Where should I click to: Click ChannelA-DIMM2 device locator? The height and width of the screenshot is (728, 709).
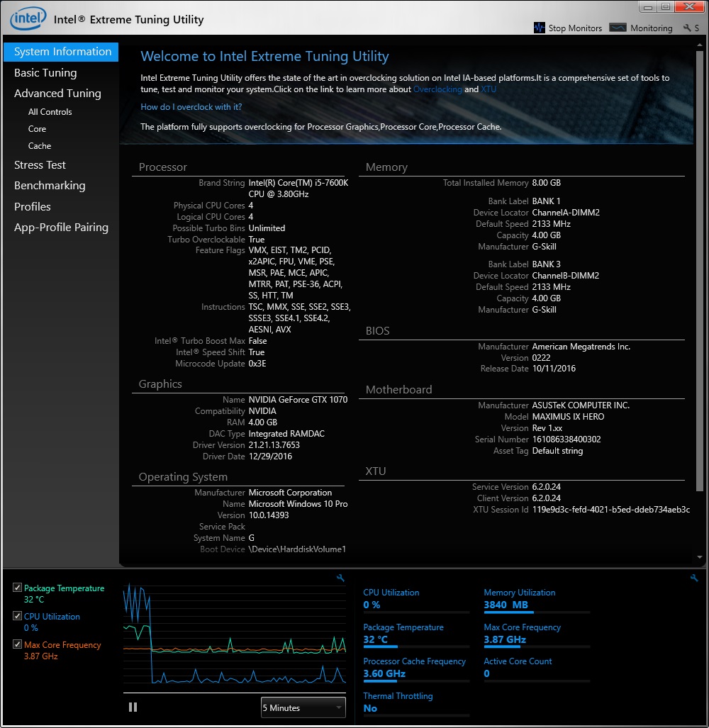point(566,213)
